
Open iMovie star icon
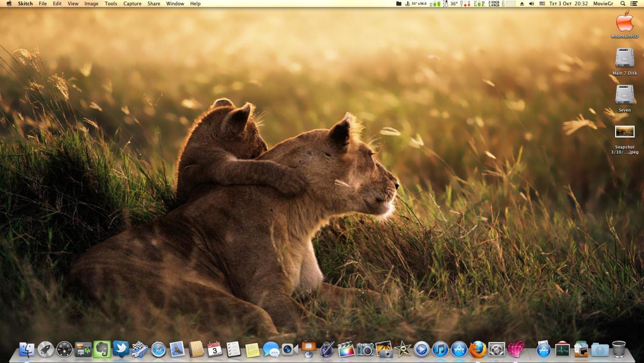[402, 350]
